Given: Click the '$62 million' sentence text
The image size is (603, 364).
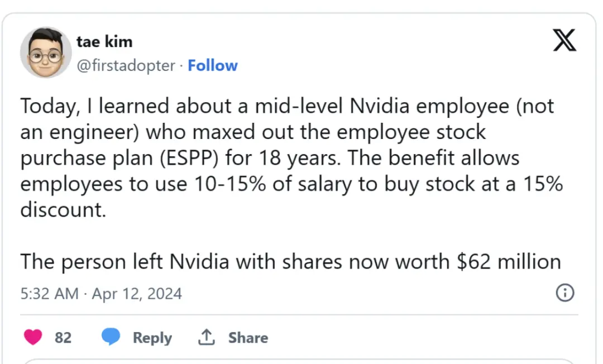Looking at the screenshot, I should tap(291, 262).
